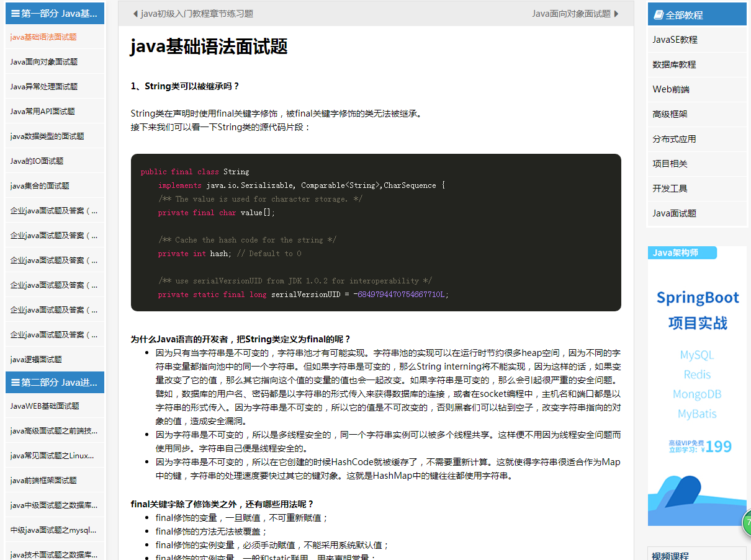Select java集合的面试题 in sidebar
This screenshot has width=751, height=560.
(40, 186)
